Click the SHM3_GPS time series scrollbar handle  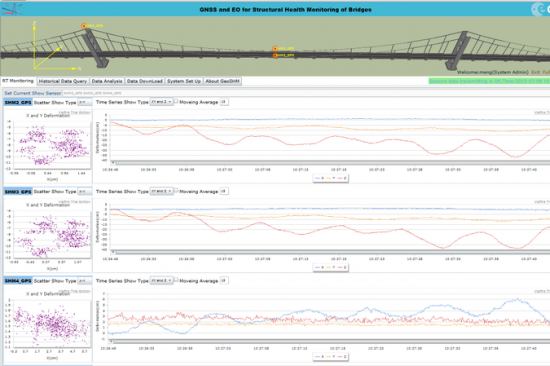pos(113,252)
